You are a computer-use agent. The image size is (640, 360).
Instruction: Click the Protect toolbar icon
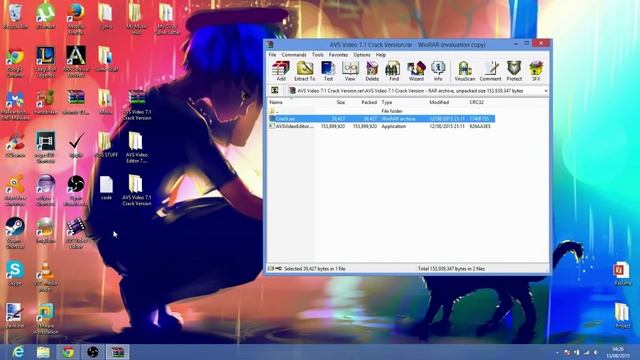click(514, 71)
